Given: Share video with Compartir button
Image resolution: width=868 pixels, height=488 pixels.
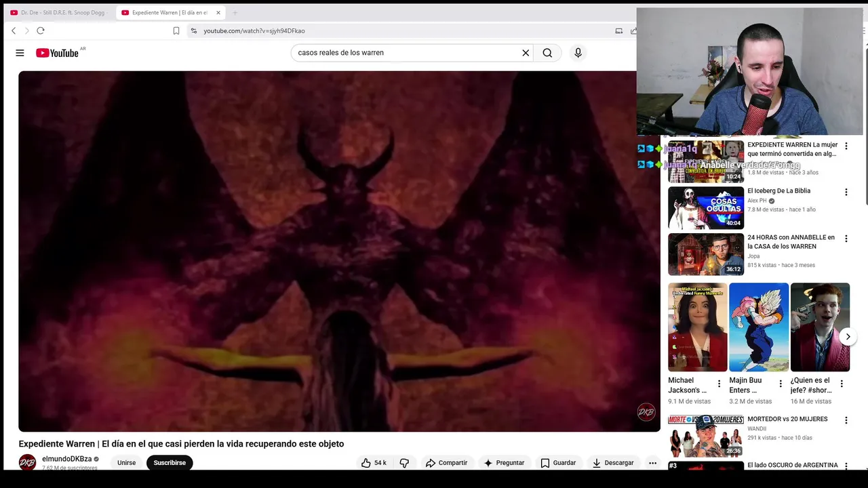Looking at the screenshot, I should [x=446, y=463].
